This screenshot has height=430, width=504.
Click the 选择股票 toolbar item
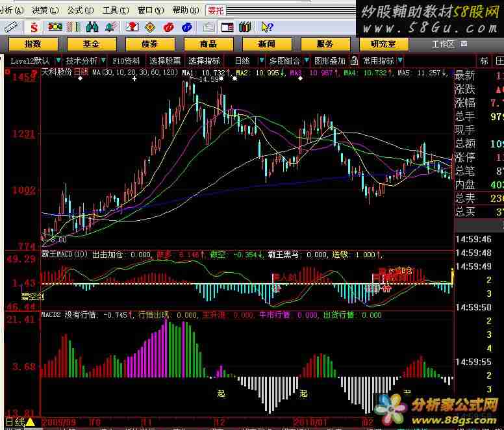click(x=165, y=61)
